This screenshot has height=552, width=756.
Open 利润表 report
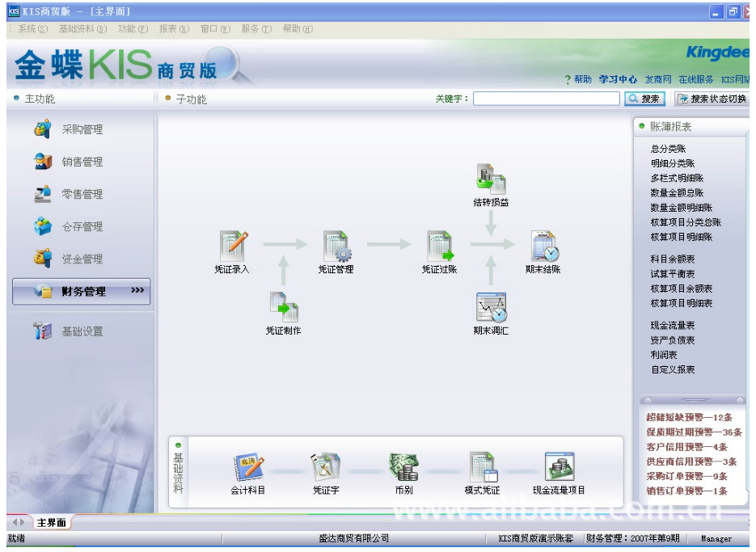664,355
